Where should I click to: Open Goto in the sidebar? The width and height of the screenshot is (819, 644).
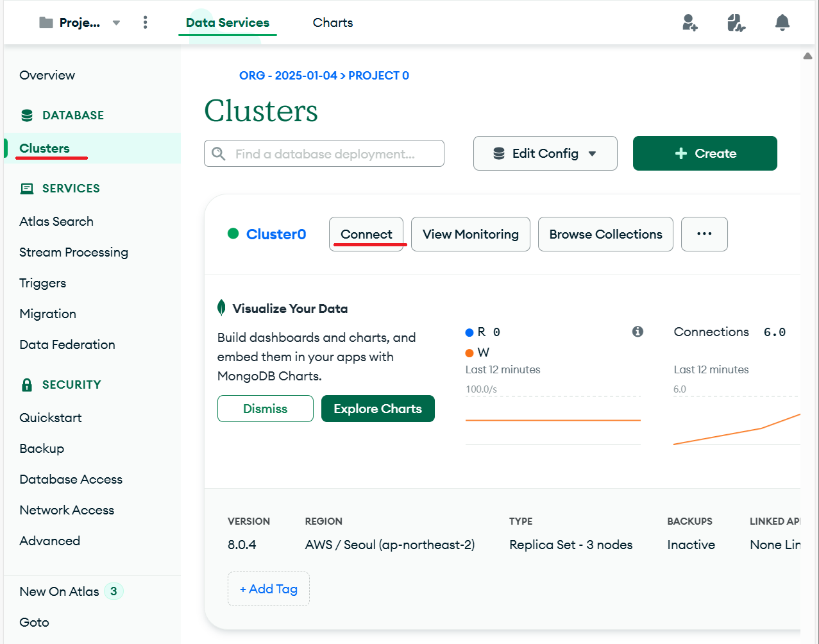tap(35, 622)
